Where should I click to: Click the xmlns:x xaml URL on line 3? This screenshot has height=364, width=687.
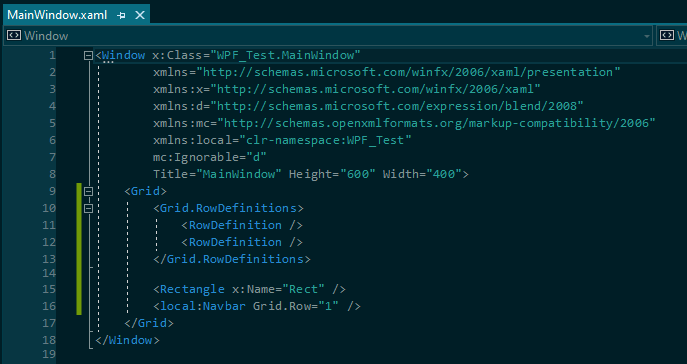pyautogui.click(x=375, y=89)
